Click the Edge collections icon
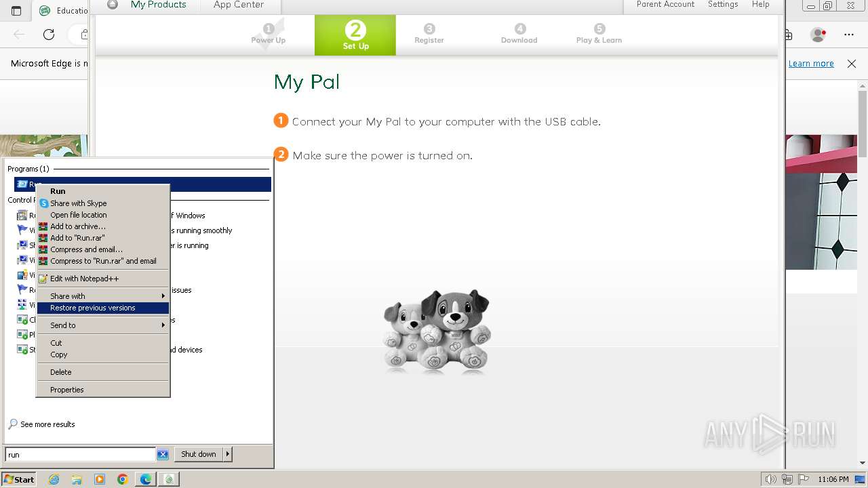The image size is (868, 488). (789, 35)
